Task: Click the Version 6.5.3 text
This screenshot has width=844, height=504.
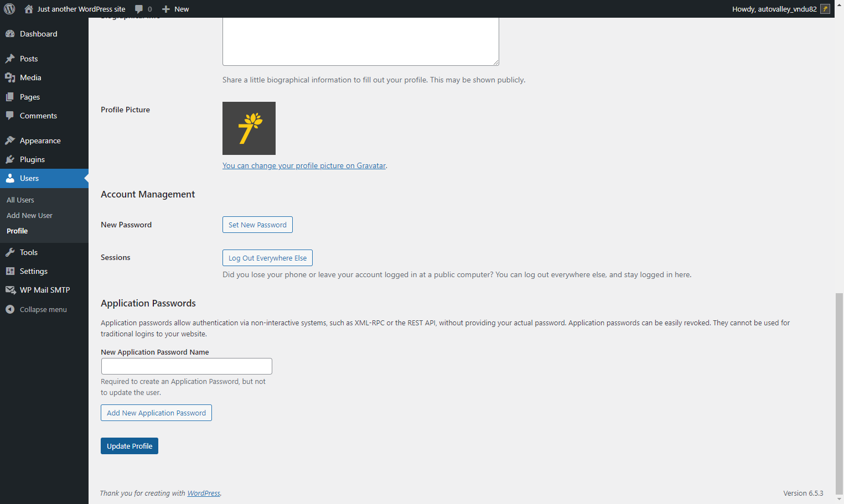Action: (x=803, y=493)
